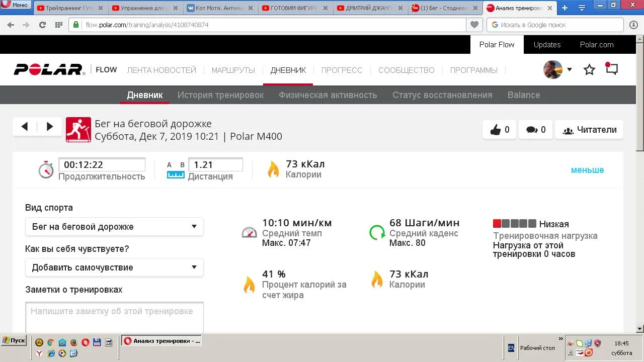Launch Internet Explorer from quick launch
This screenshot has width=644, height=362.
(x=51, y=353)
